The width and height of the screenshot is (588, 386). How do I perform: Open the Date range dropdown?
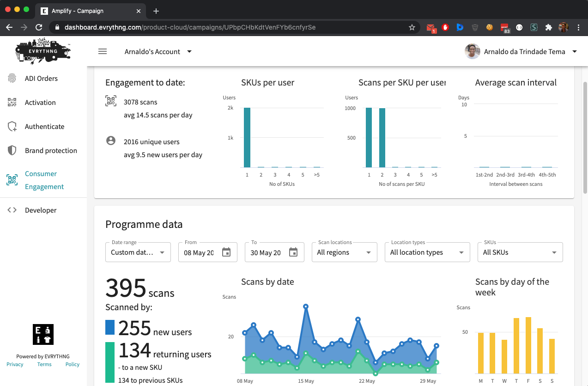(138, 252)
